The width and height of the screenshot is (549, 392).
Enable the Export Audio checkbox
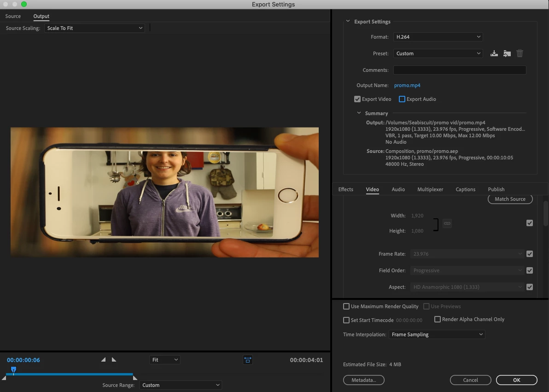[402, 99]
